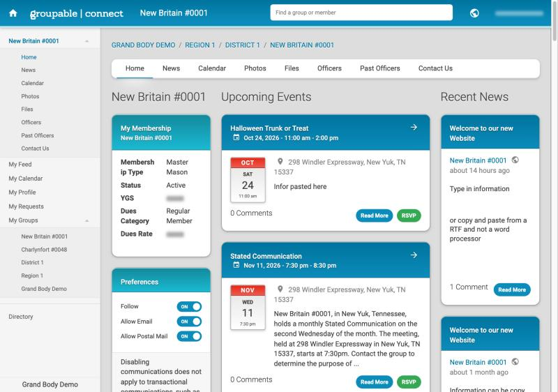Click the groupable connect logo

tap(77, 13)
